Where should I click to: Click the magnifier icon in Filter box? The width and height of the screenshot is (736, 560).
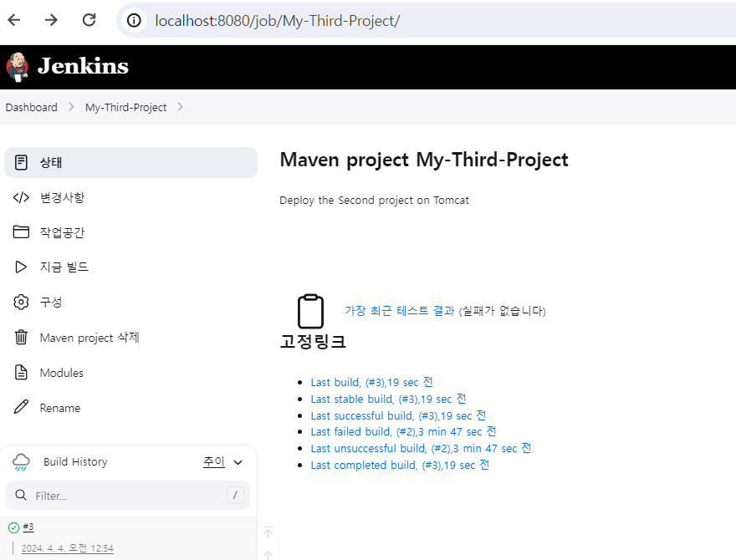(21, 496)
